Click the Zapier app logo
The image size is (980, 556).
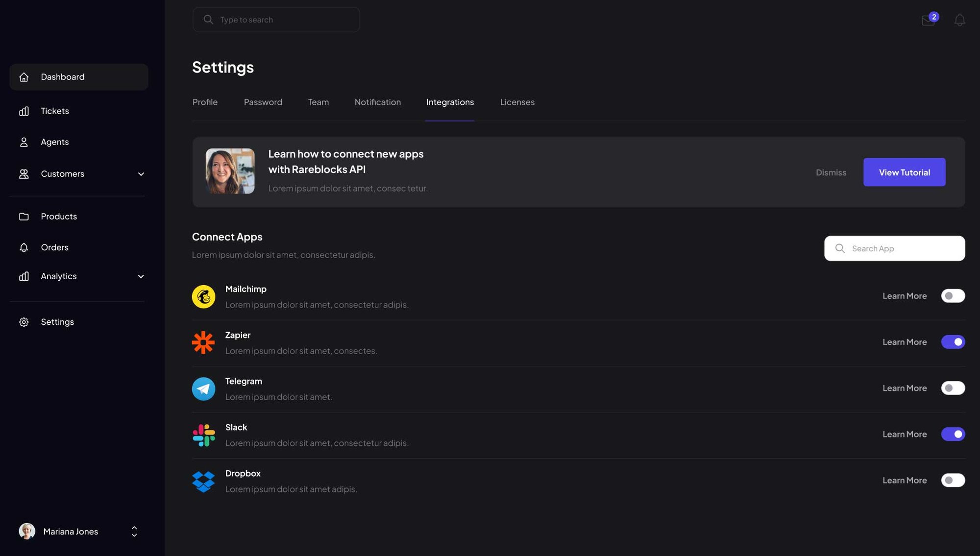203,342
